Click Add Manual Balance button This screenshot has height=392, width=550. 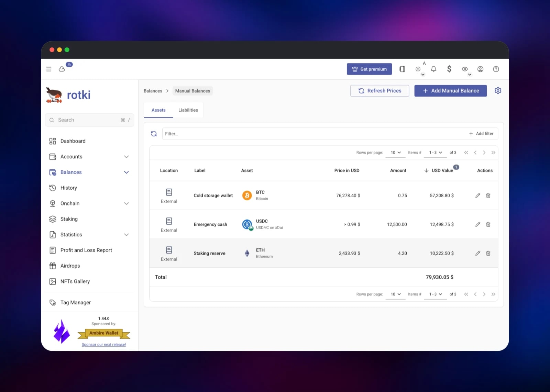click(451, 91)
